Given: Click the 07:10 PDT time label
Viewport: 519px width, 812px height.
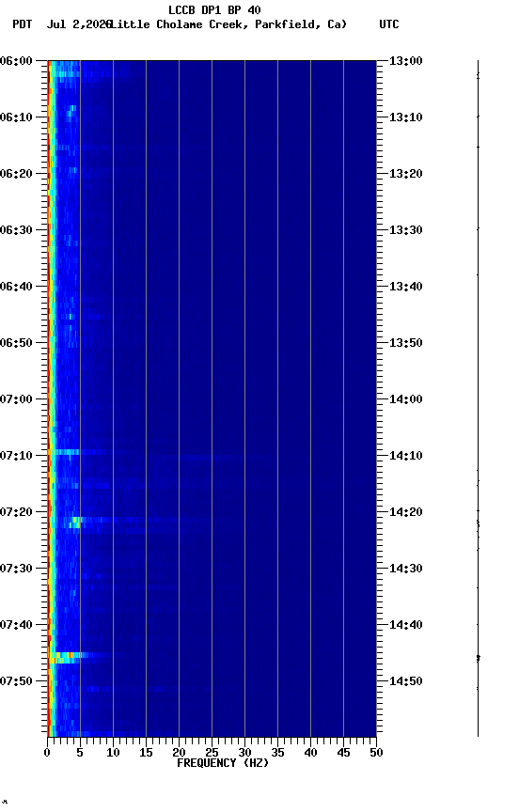Looking at the screenshot, I should click(x=16, y=456).
